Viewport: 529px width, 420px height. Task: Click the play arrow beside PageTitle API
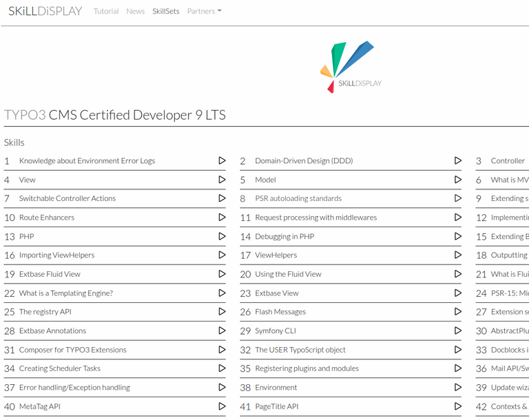(x=457, y=406)
